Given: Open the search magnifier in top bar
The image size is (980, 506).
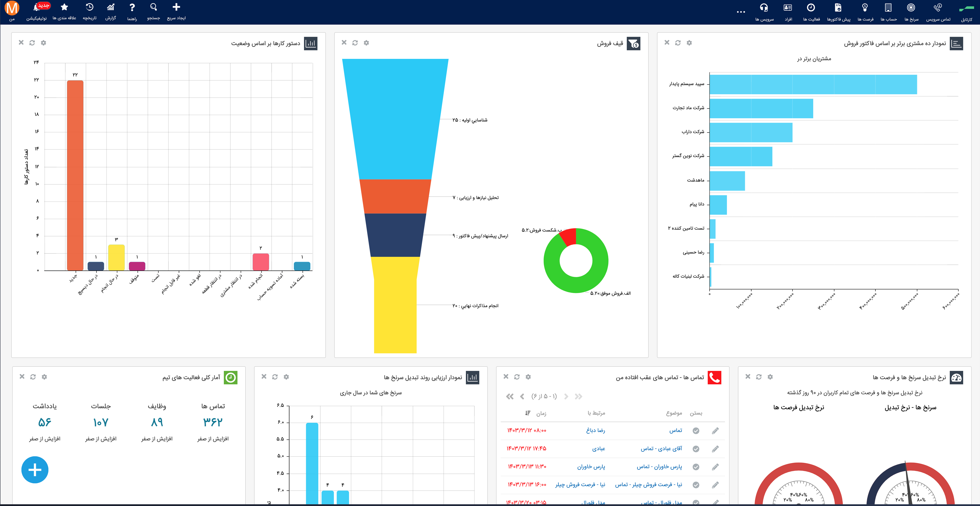Looking at the screenshot, I should point(153,7).
